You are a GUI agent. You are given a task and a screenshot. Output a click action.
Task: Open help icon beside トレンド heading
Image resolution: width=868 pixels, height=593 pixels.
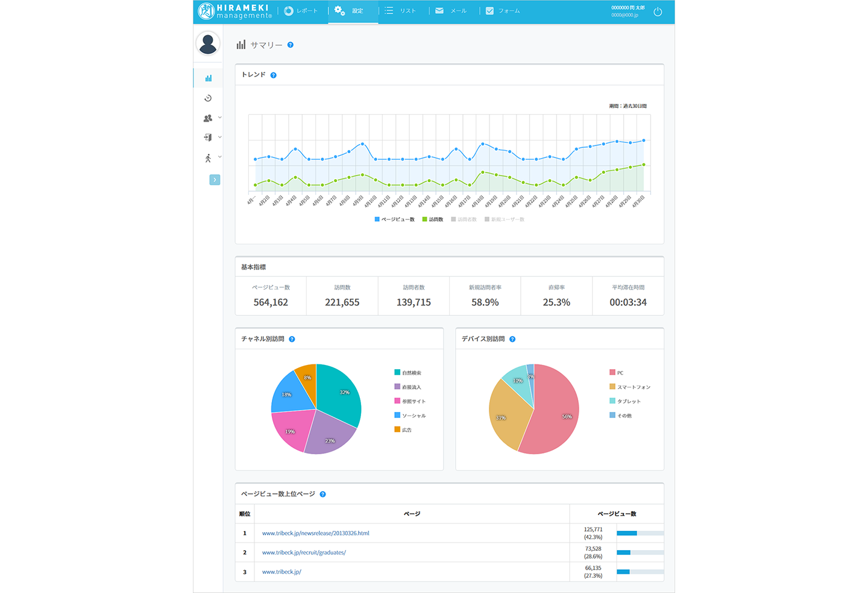pyautogui.click(x=273, y=75)
